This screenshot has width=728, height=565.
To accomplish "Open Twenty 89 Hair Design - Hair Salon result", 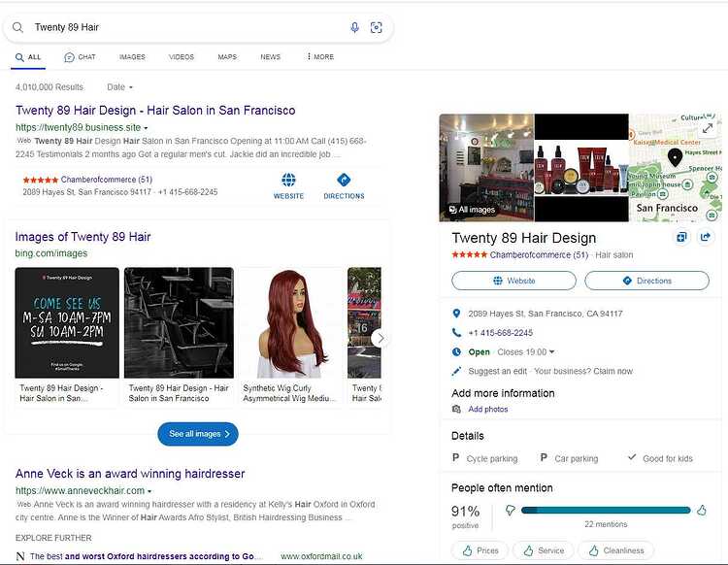I will 155,111.
